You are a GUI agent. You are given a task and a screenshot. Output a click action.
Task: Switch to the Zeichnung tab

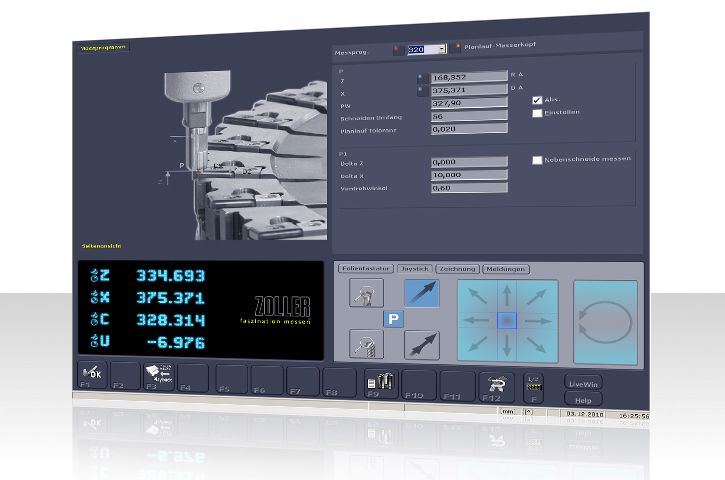(457, 269)
